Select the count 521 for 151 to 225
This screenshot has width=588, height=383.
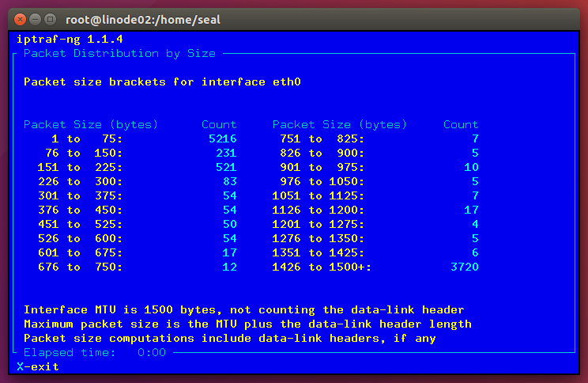[226, 168]
